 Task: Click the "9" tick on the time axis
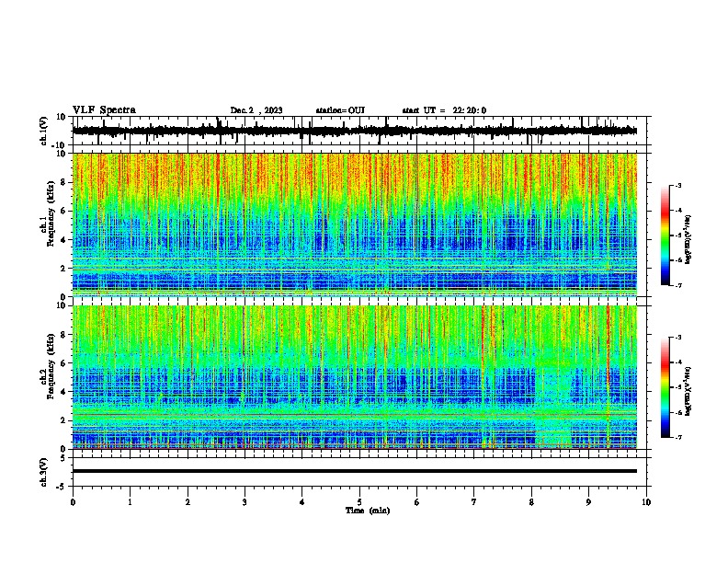588,502
